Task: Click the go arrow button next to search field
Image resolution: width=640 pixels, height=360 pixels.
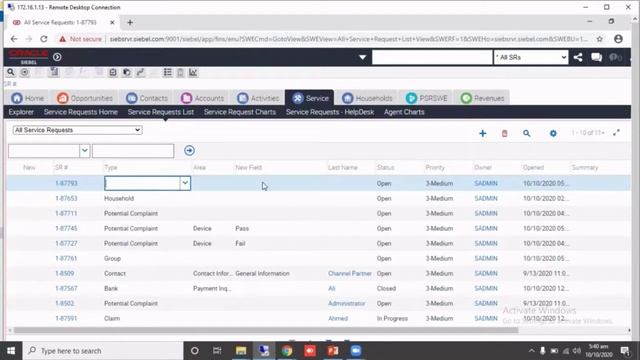Action: tap(189, 150)
